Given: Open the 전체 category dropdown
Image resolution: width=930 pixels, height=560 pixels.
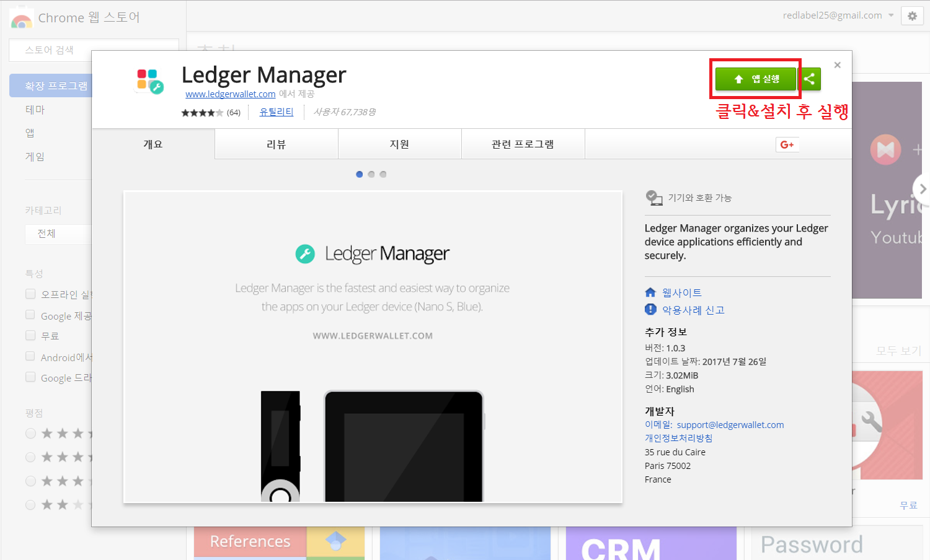Looking at the screenshot, I should (x=58, y=234).
